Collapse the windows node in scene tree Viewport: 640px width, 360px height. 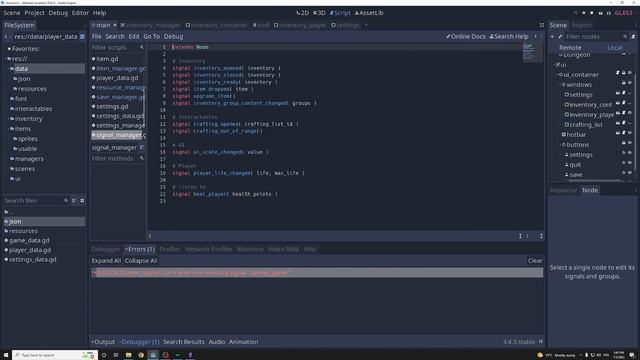click(x=560, y=85)
